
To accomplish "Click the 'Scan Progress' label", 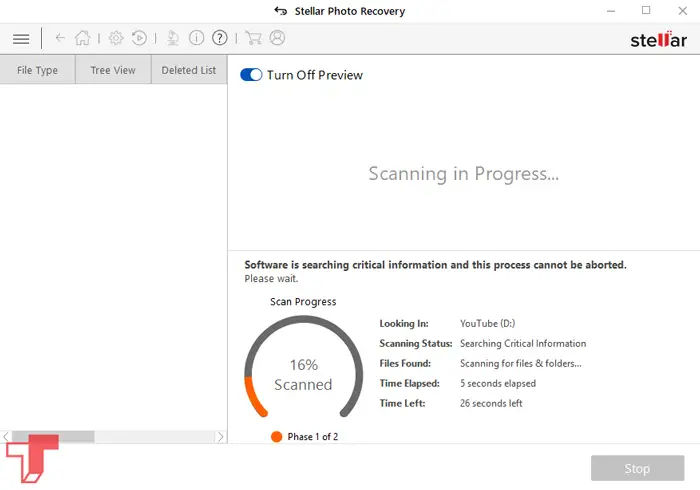I will pyautogui.click(x=303, y=302).
